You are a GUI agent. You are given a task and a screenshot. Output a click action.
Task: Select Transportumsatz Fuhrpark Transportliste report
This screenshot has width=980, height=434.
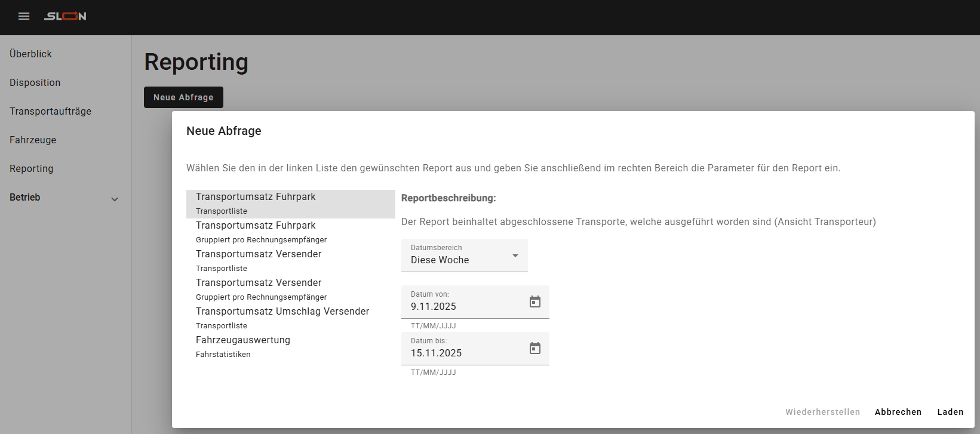[290, 204]
